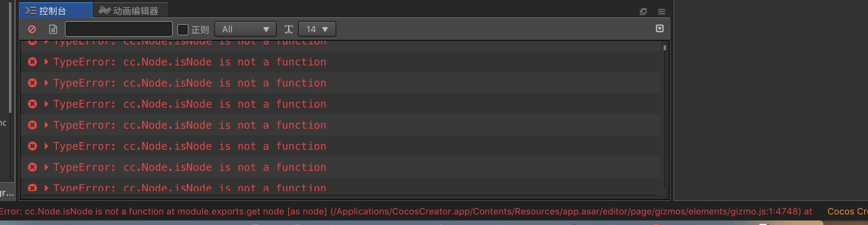Select the second fully visible TypeError message text
Image resolution: width=868 pixels, height=225 pixels.
click(189, 83)
